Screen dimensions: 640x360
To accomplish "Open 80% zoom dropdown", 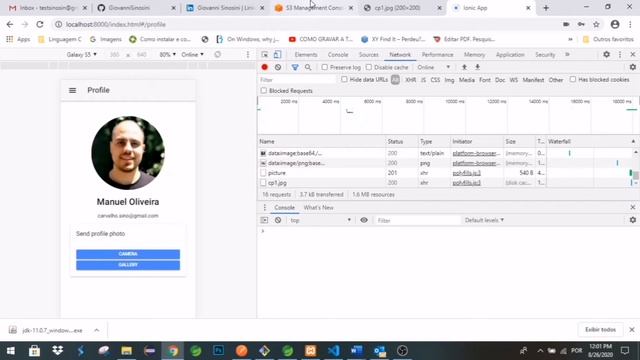I will pyautogui.click(x=167, y=54).
